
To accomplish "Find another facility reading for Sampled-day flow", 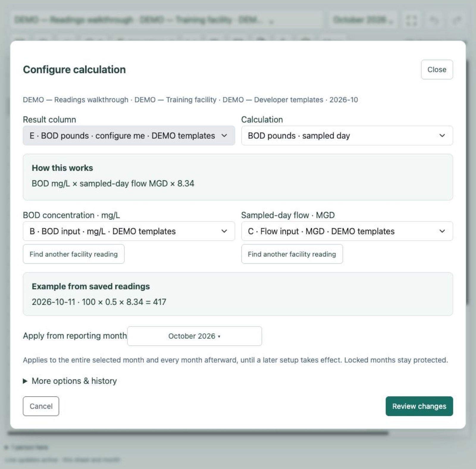I will (292, 254).
